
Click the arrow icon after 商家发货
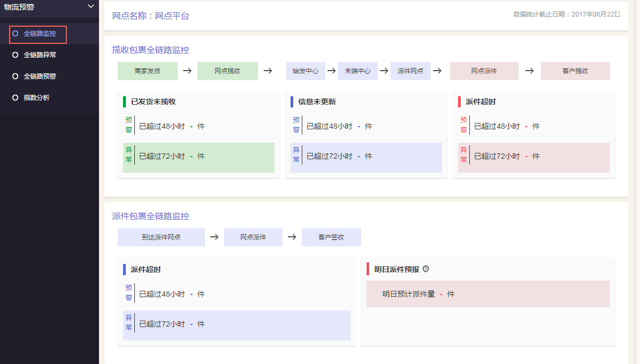(x=187, y=71)
